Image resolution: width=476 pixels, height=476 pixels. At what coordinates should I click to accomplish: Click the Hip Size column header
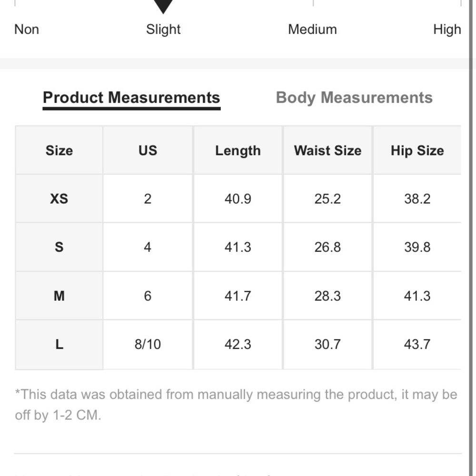point(417,150)
